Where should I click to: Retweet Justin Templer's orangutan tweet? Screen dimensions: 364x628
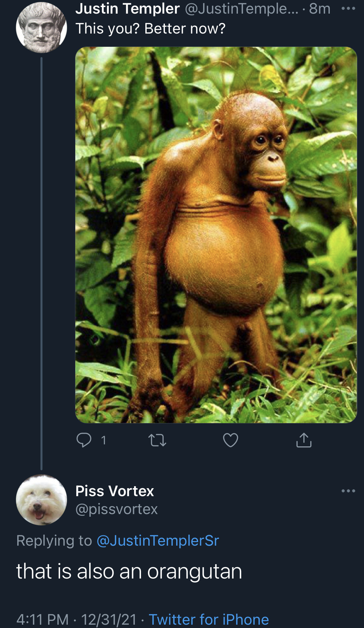pyautogui.click(x=157, y=440)
